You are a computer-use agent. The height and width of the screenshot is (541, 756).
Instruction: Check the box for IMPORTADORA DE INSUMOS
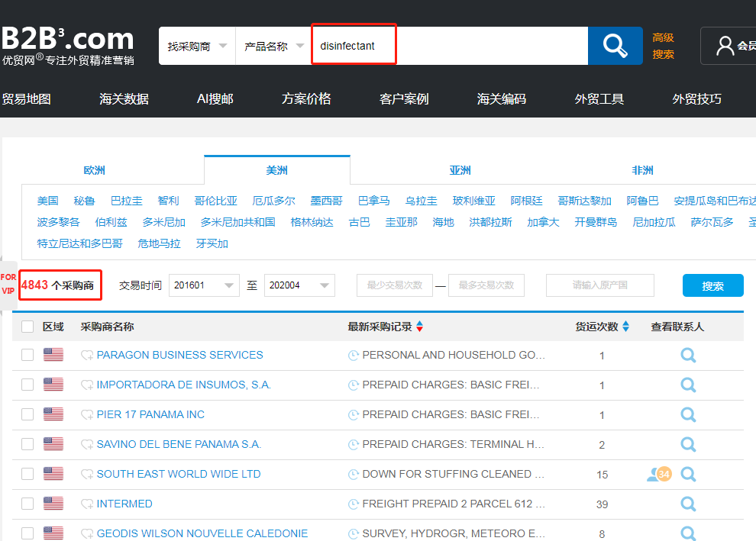(27, 385)
